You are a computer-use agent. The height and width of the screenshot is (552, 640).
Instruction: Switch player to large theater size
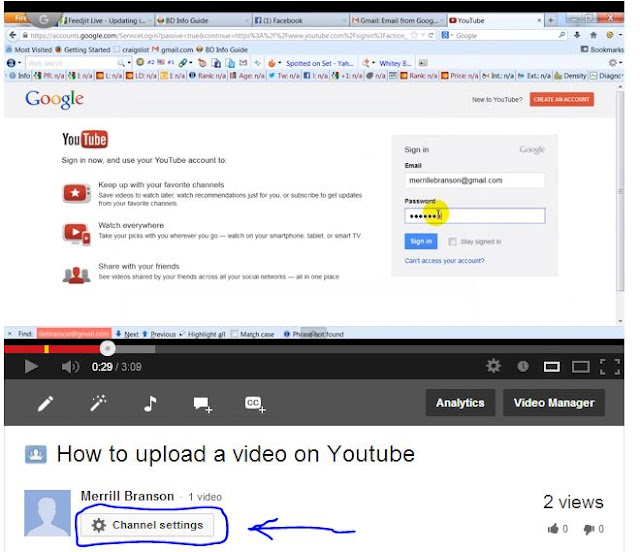580,367
